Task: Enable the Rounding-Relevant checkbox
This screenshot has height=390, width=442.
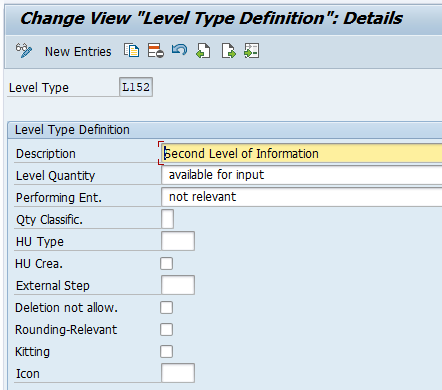Action: click(166, 329)
